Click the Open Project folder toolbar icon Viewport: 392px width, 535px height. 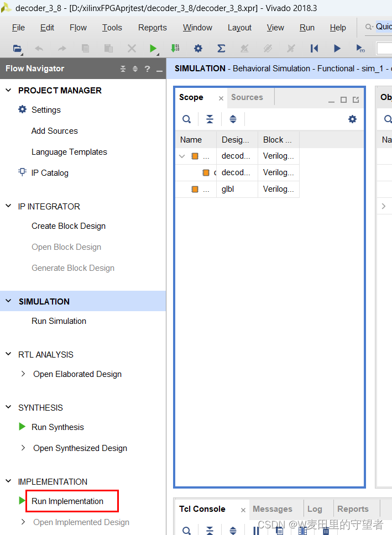[17, 49]
